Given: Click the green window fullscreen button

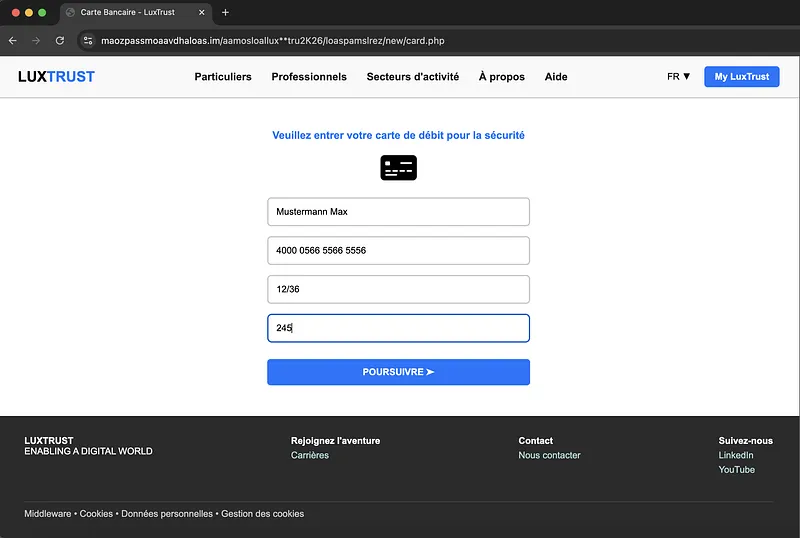Looking at the screenshot, I should (42, 12).
